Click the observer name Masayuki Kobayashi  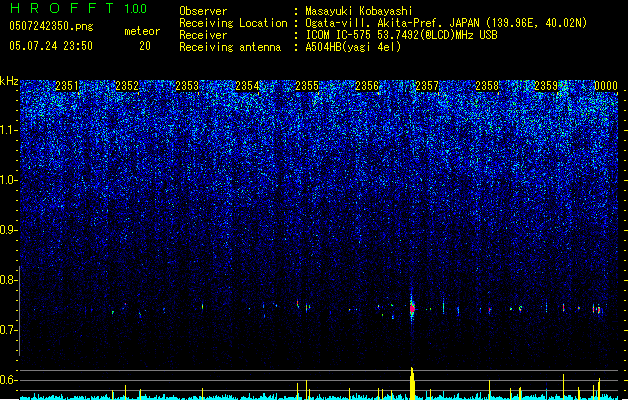[359, 11]
